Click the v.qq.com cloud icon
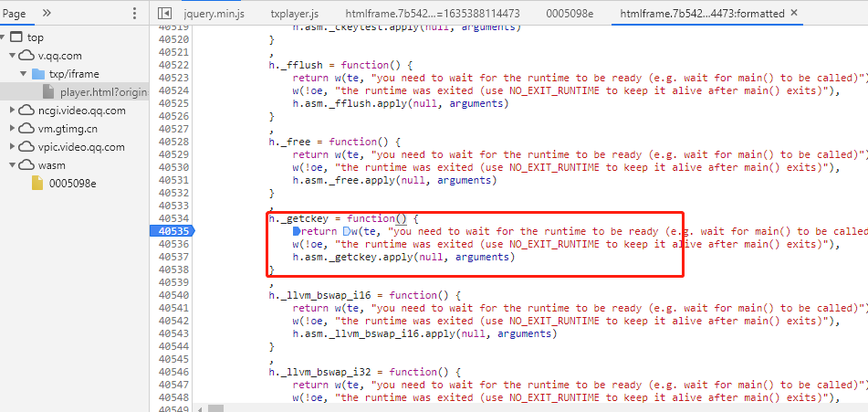Image resolution: width=868 pixels, height=412 pixels. 26,56
